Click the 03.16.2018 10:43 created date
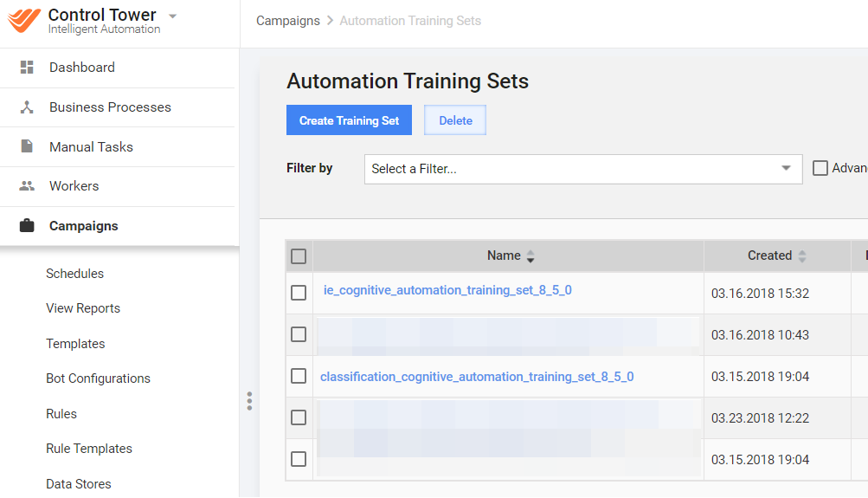Screen dimensions: 868x498 [760, 335]
